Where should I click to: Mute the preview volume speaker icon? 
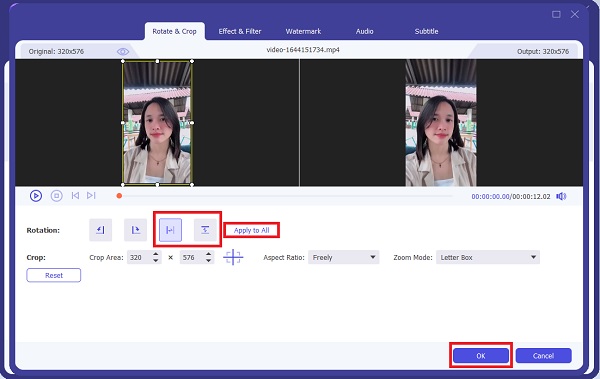[561, 196]
